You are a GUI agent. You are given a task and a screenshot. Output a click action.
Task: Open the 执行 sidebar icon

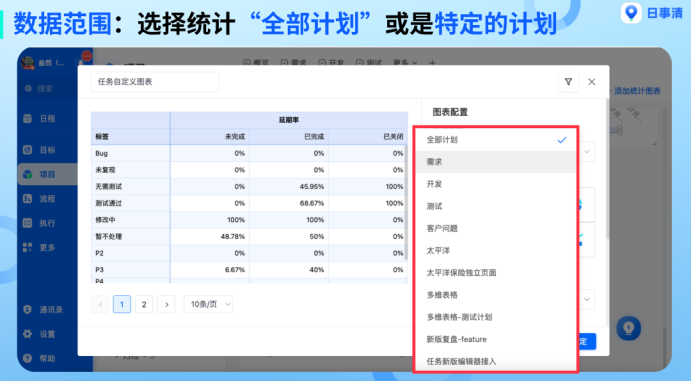coord(27,223)
